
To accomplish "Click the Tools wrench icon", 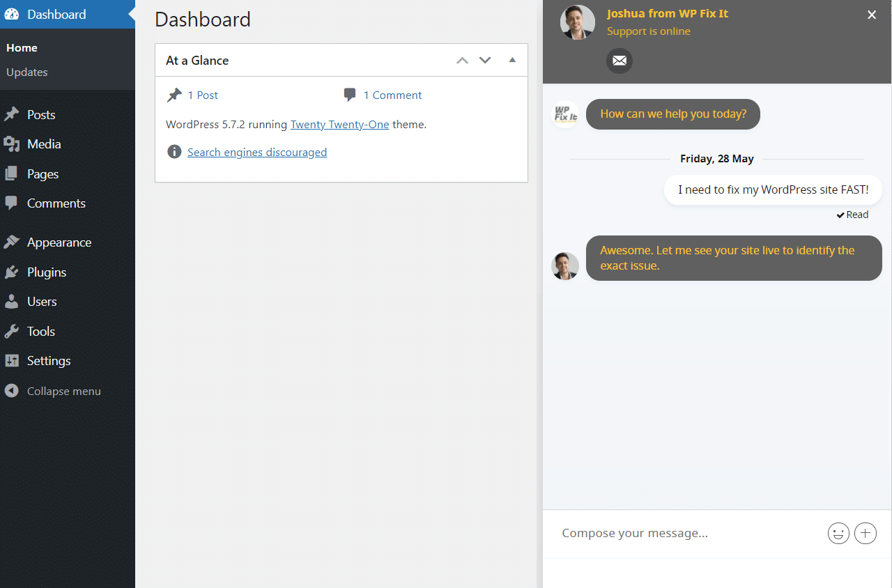I will tap(12, 332).
